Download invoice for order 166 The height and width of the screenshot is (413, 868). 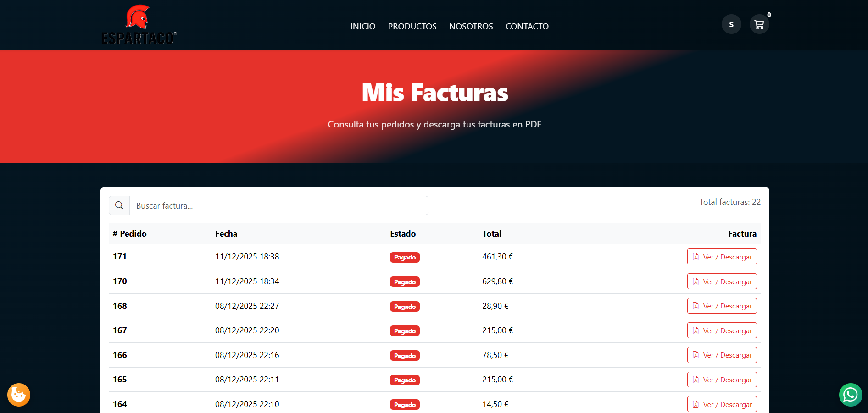tap(722, 355)
